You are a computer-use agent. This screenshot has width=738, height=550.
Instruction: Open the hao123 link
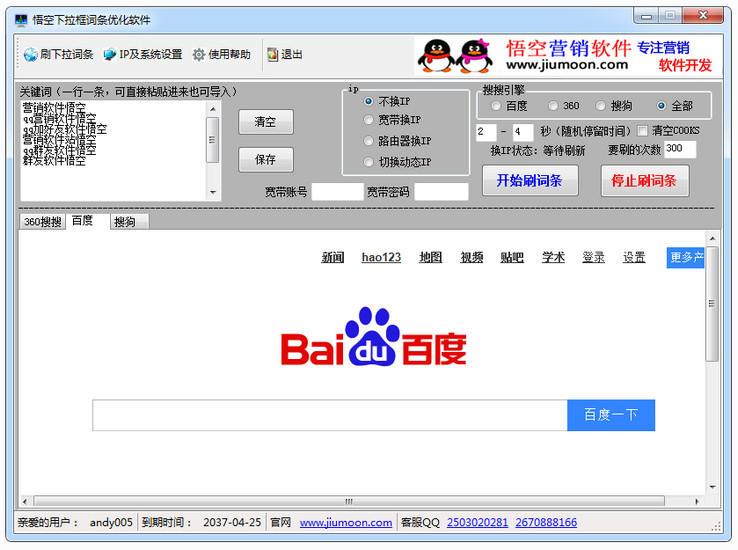click(381, 257)
